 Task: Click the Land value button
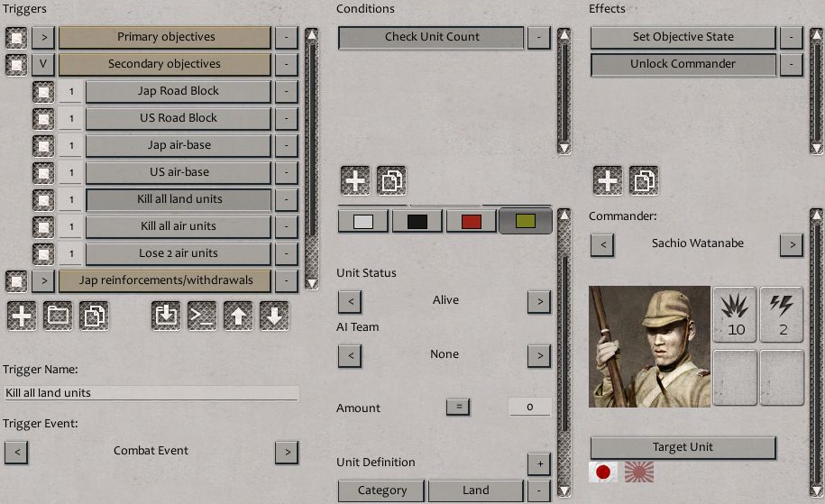[x=476, y=490]
